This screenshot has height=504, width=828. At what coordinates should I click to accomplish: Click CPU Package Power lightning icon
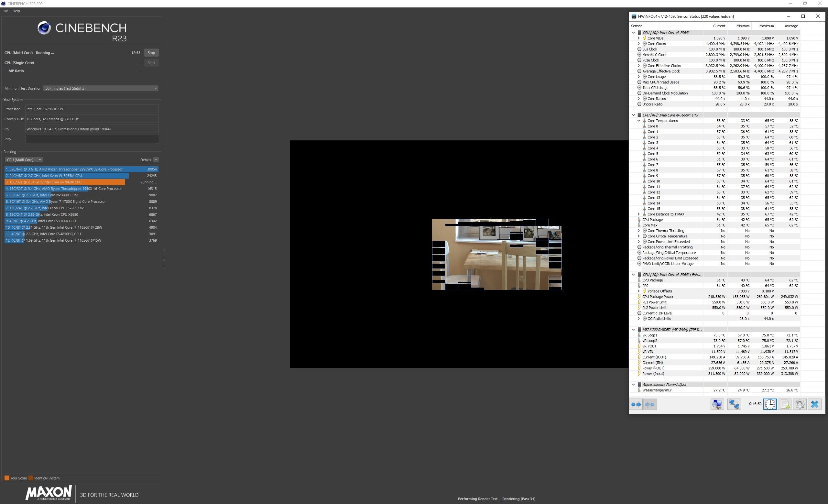639,297
